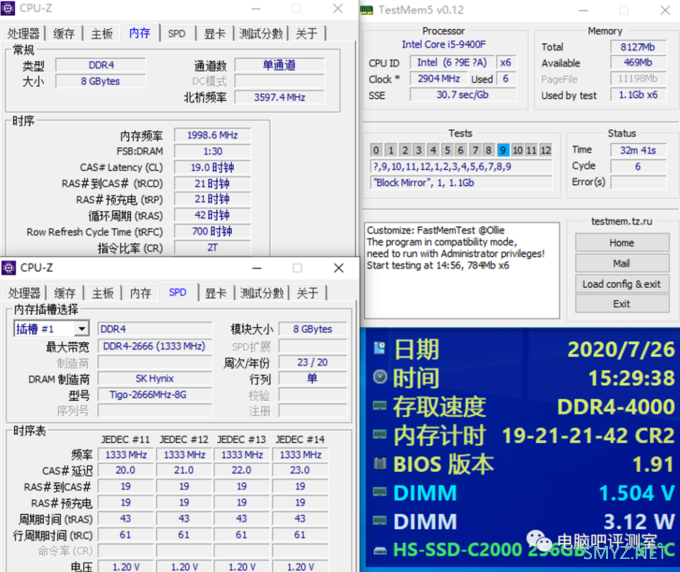Viewport: 680px width, 572px height.
Task: Open 显卡 tab in top CPU-Z window
Action: tap(215, 33)
